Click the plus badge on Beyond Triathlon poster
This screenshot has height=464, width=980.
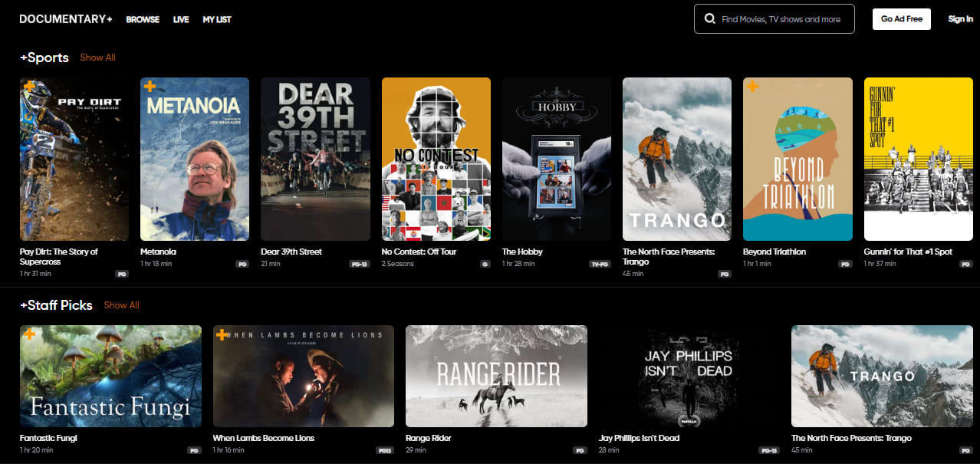coord(752,87)
